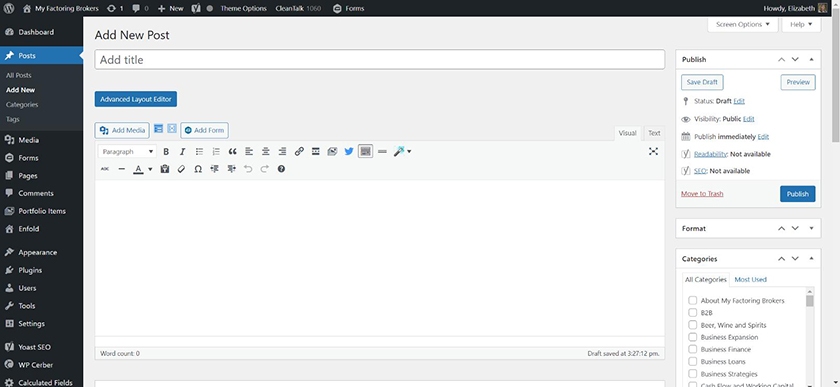Screen dimensions: 840x387
Task: Check the Beer, Wine and Spirits category
Action: 693,325
